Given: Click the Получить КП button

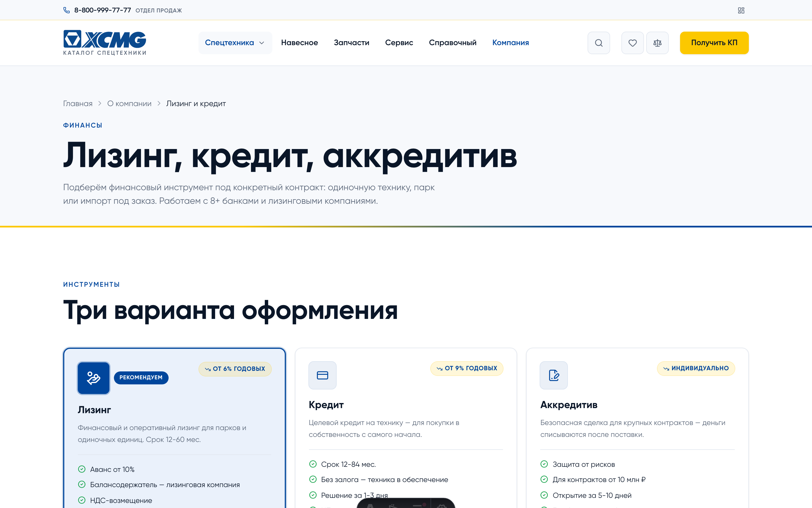Looking at the screenshot, I should [x=714, y=43].
